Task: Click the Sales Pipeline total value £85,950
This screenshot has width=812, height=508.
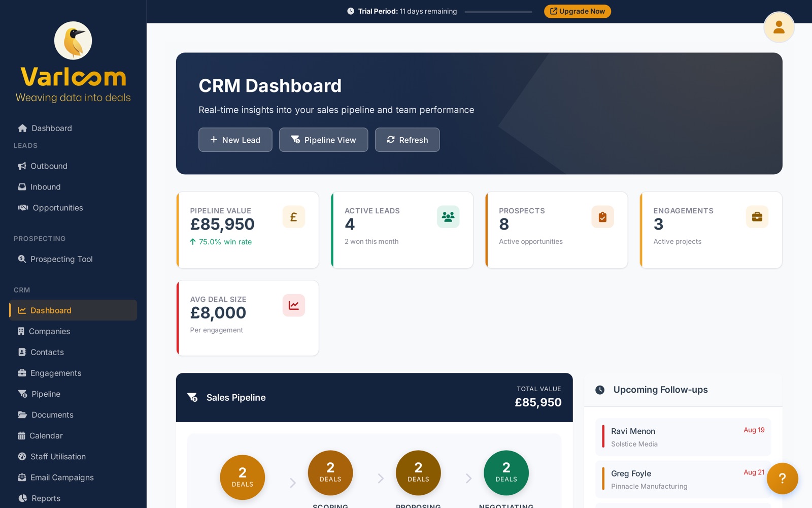Action: click(538, 402)
